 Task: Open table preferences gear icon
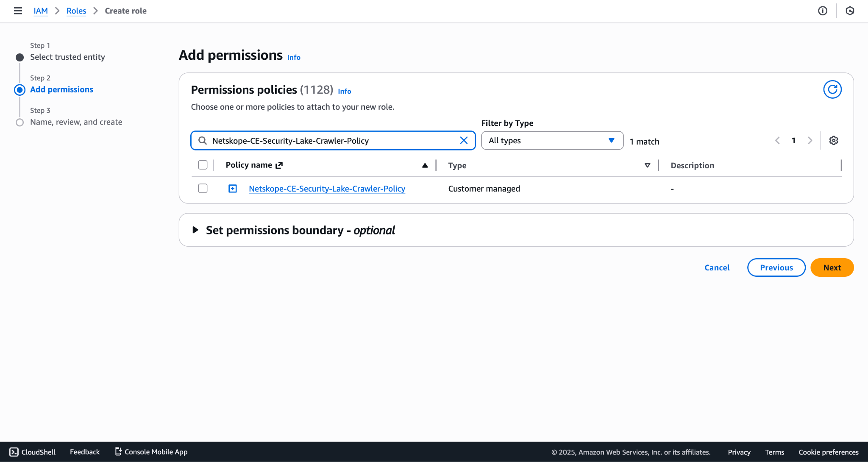pyautogui.click(x=834, y=140)
